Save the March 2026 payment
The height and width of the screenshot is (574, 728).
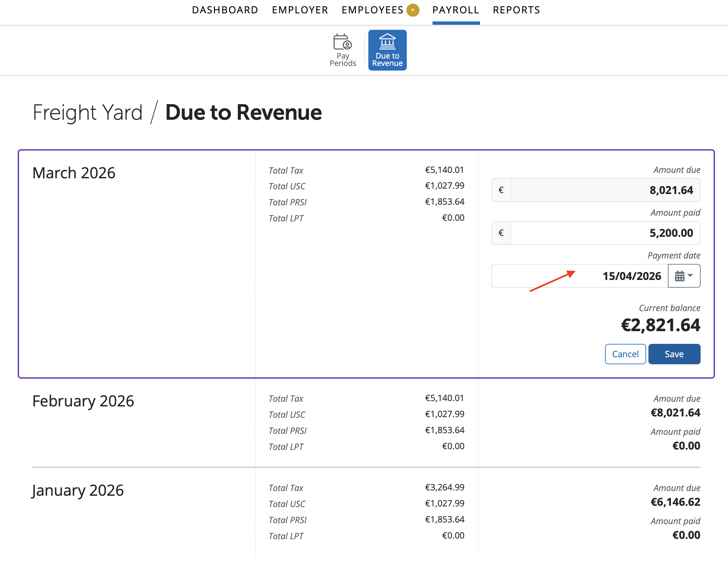coord(674,354)
